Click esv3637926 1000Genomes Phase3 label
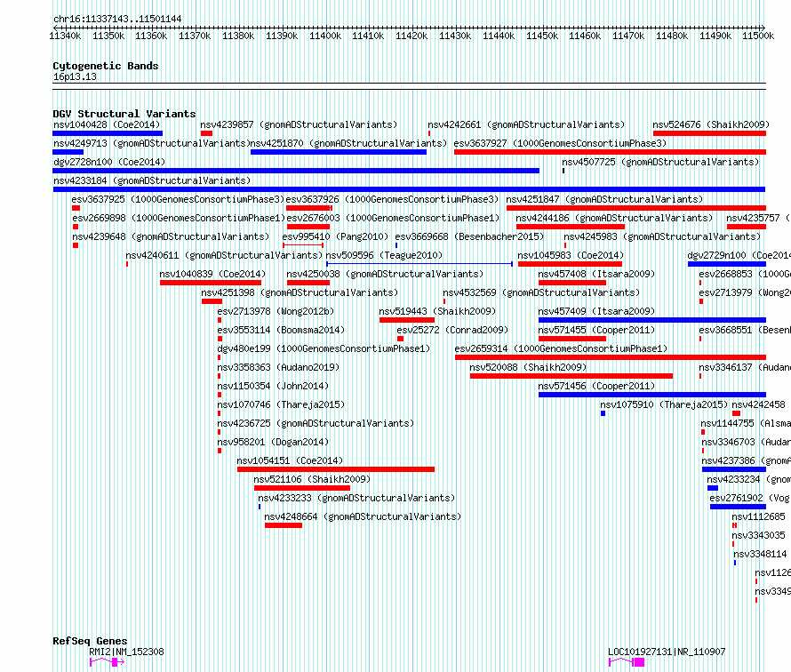The height and width of the screenshot is (672, 791). 392,199
